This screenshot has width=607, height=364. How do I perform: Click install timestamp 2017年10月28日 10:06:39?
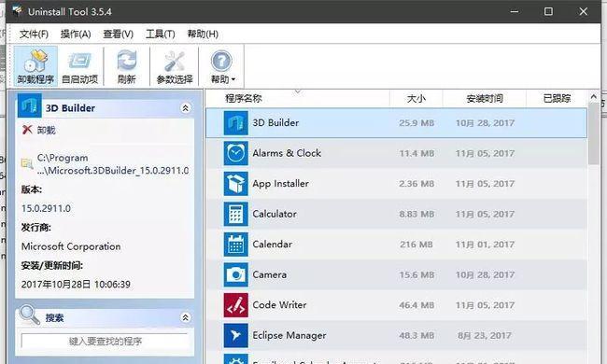(76, 285)
